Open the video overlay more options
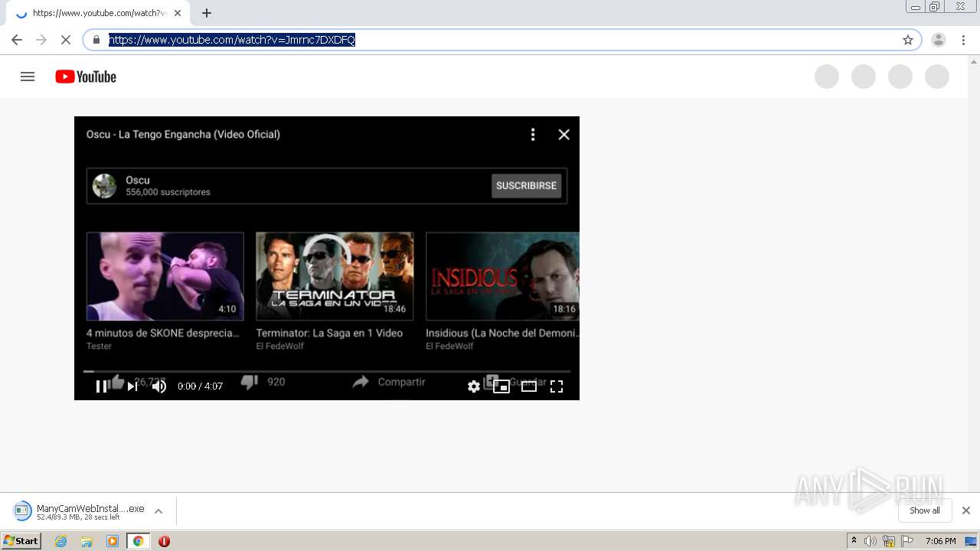This screenshot has height=551, width=980. tap(533, 135)
